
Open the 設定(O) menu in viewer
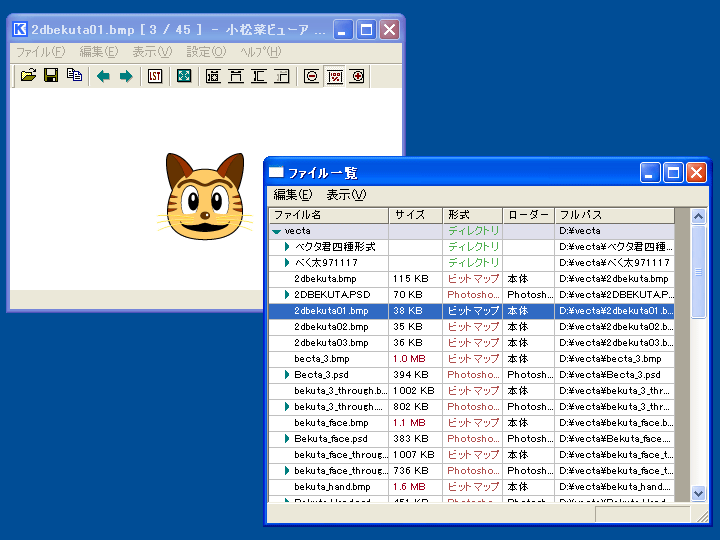pos(206,51)
